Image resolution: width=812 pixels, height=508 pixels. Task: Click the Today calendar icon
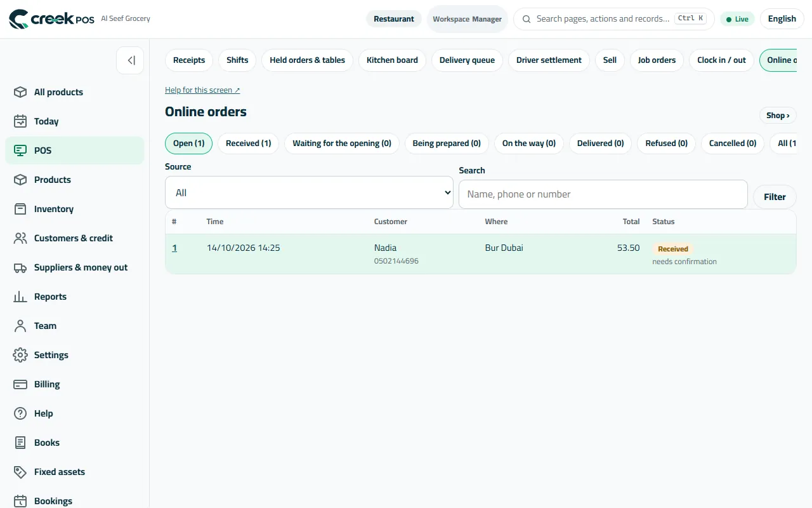(x=20, y=121)
